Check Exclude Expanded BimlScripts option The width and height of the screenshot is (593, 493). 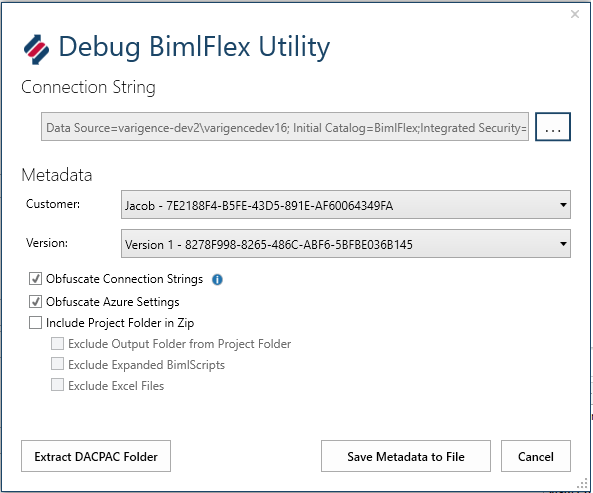[x=57, y=364]
